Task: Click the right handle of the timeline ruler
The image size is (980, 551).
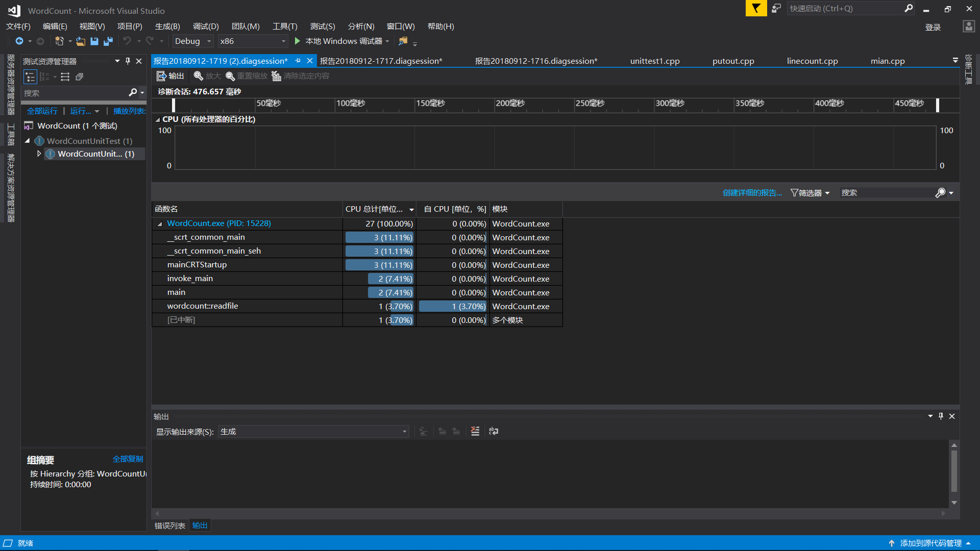Action: click(x=937, y=105)
